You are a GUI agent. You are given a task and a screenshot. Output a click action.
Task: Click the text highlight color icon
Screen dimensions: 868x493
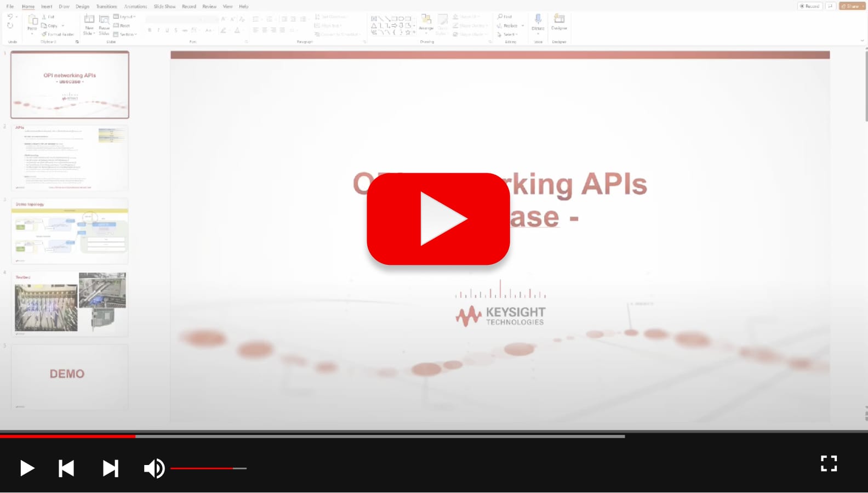point(223,30)
